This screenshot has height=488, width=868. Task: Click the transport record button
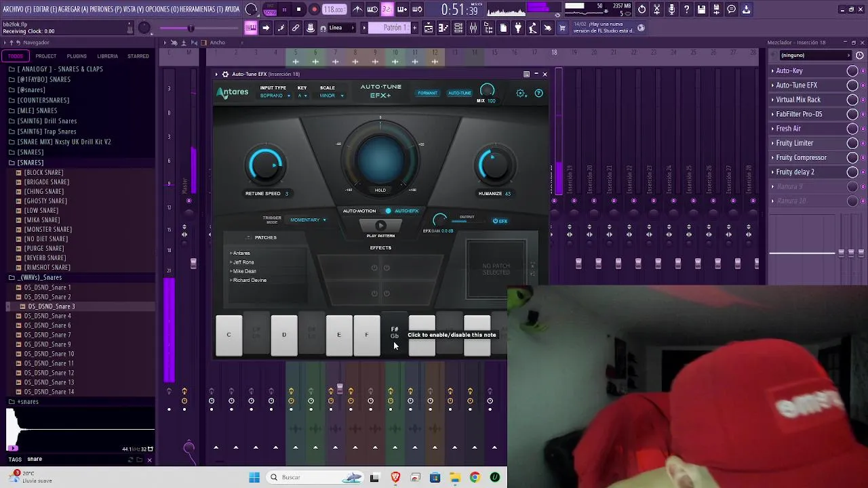pos(314,9)
